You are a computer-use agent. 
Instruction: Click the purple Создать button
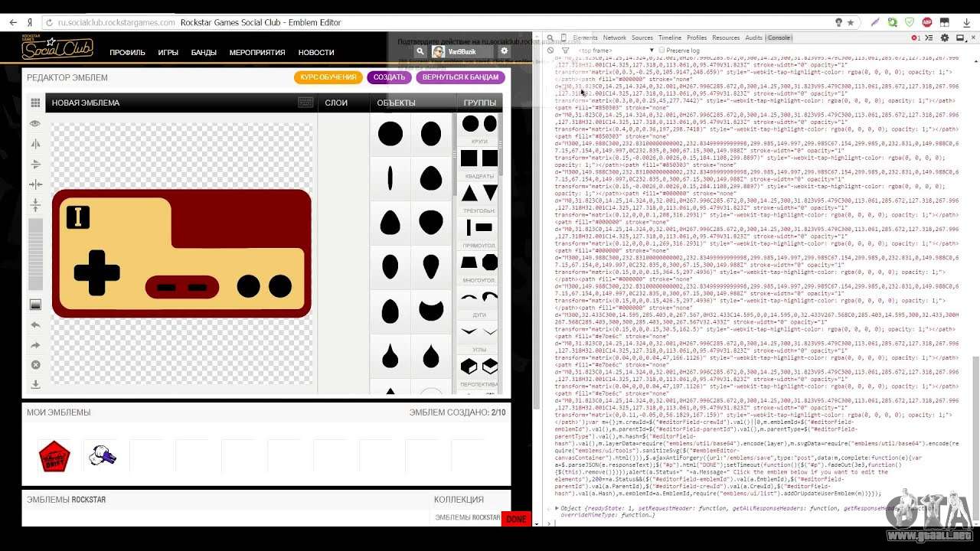pyautogui.click(x=390, y=77)
